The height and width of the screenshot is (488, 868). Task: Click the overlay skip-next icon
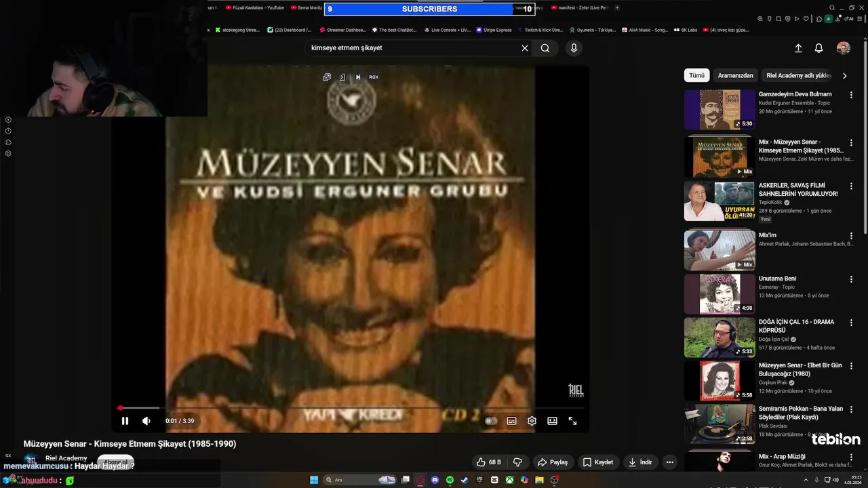click(x=358, y=77)
